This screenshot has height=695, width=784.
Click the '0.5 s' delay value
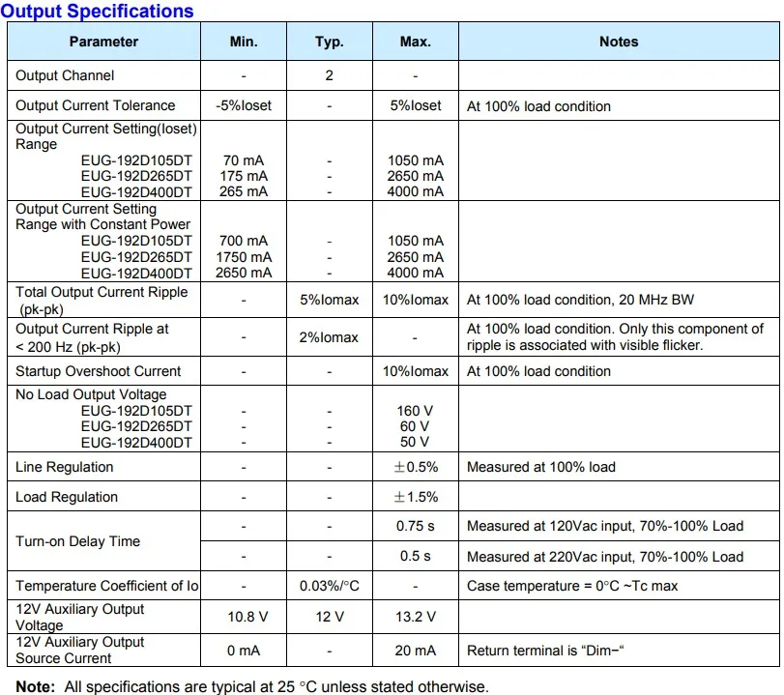click(x=416, y=556)
